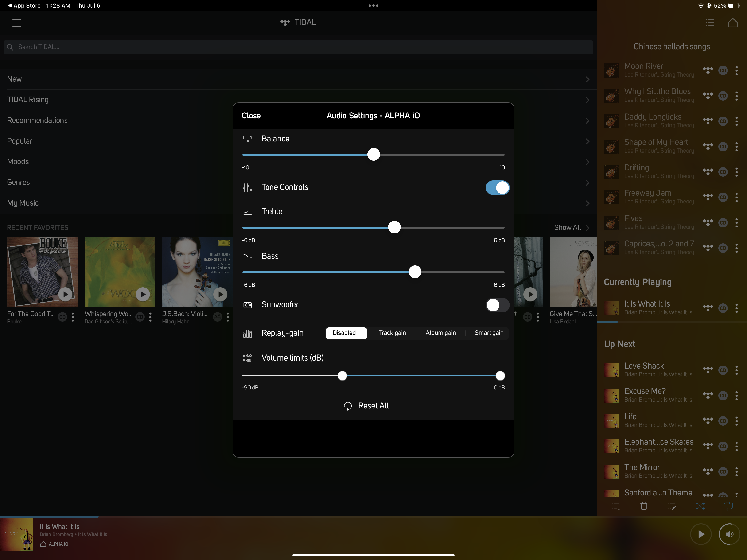Screen dimensions: 747x560
Task: Click TIDAL icon on Excuse Me? row
Action: coord(708,395)
